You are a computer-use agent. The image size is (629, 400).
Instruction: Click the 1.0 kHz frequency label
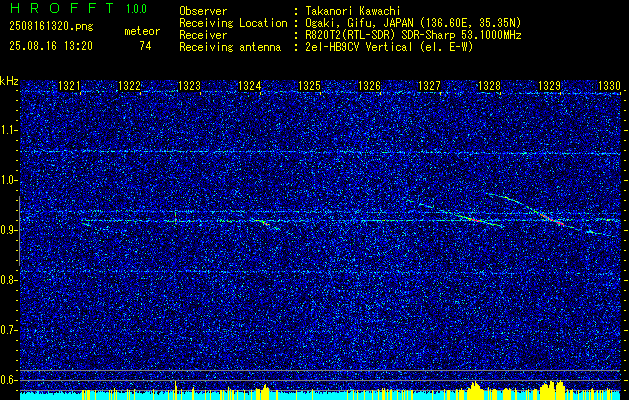pos(9,181)
